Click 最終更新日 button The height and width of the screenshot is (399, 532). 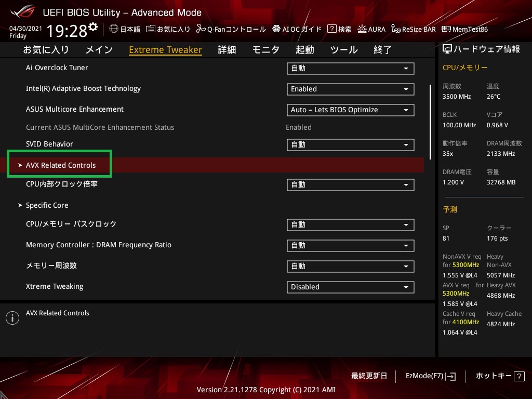[369, 376]
